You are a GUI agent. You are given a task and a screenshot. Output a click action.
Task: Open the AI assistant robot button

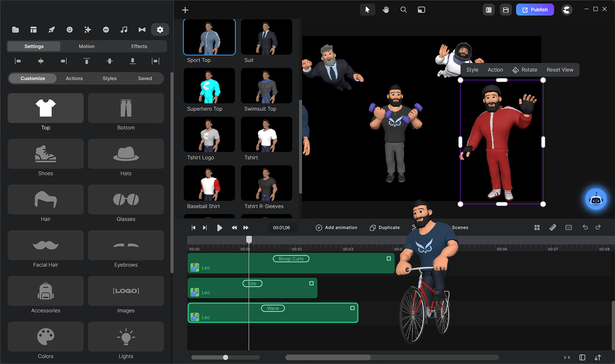coord(595,199)
